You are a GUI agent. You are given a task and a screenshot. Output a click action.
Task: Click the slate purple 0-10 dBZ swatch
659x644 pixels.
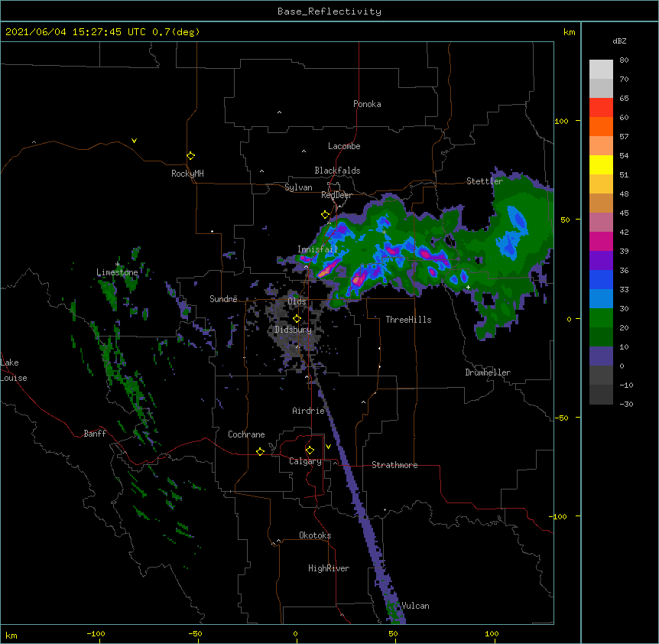pos(601,356)
